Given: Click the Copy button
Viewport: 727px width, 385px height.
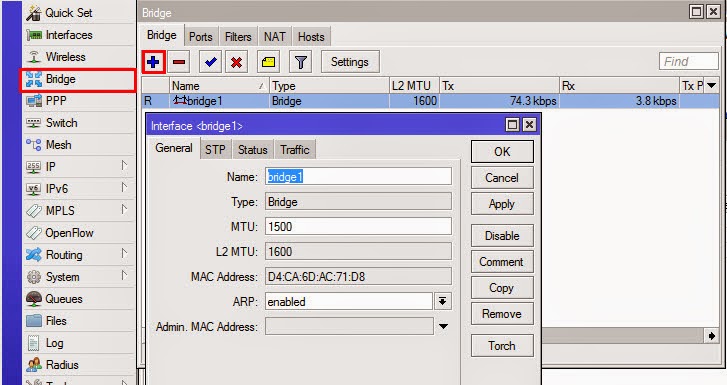Looking at the screenshot, I should [502, 288].
